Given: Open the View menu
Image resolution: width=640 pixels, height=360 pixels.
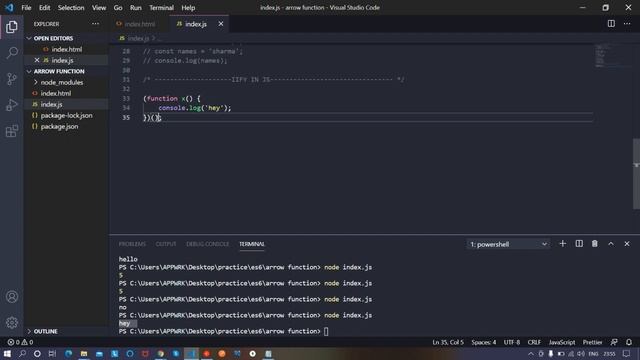Looking at the screenshot, I should coord(99,7).
